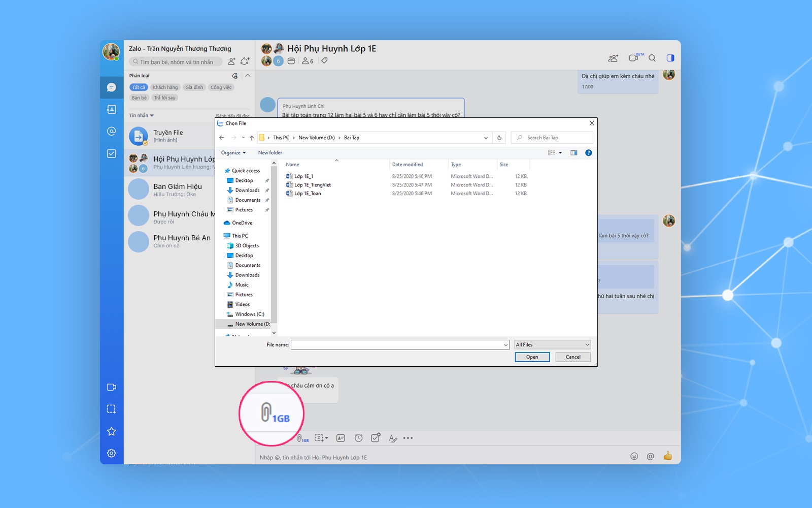Screen dimensions: 812x508
Task: Open the reminder clock icon in chat toolbar
Action: point(359,438)
